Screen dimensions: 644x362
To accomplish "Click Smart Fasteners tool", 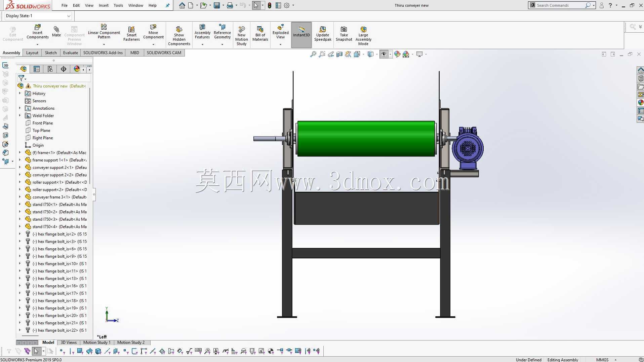I will [x=131, y=34].
